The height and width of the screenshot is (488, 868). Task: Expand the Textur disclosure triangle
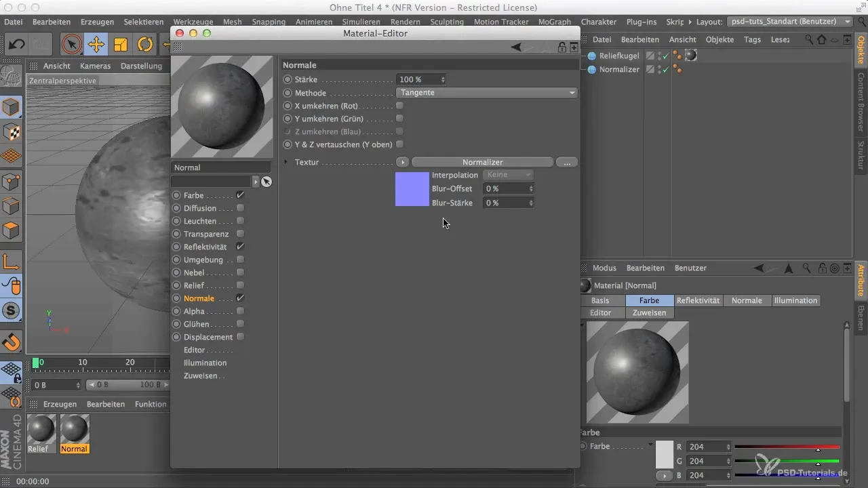(286, 163)
